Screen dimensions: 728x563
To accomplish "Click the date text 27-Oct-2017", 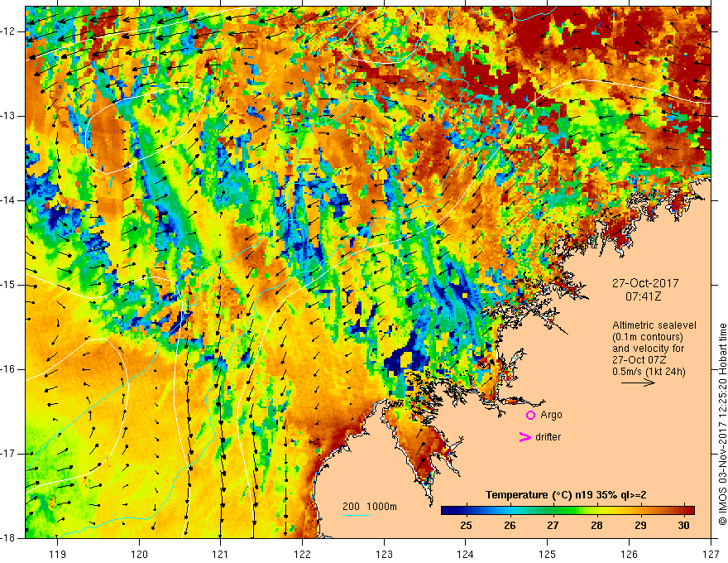I will click(x=645, y=283).
